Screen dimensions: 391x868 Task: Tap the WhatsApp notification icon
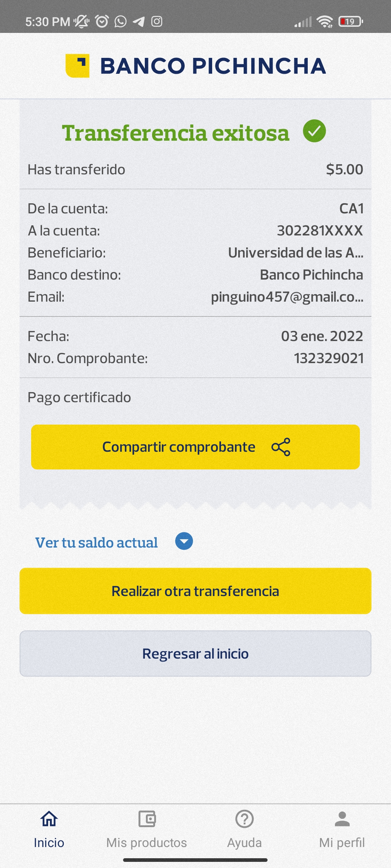click(121, 22)
